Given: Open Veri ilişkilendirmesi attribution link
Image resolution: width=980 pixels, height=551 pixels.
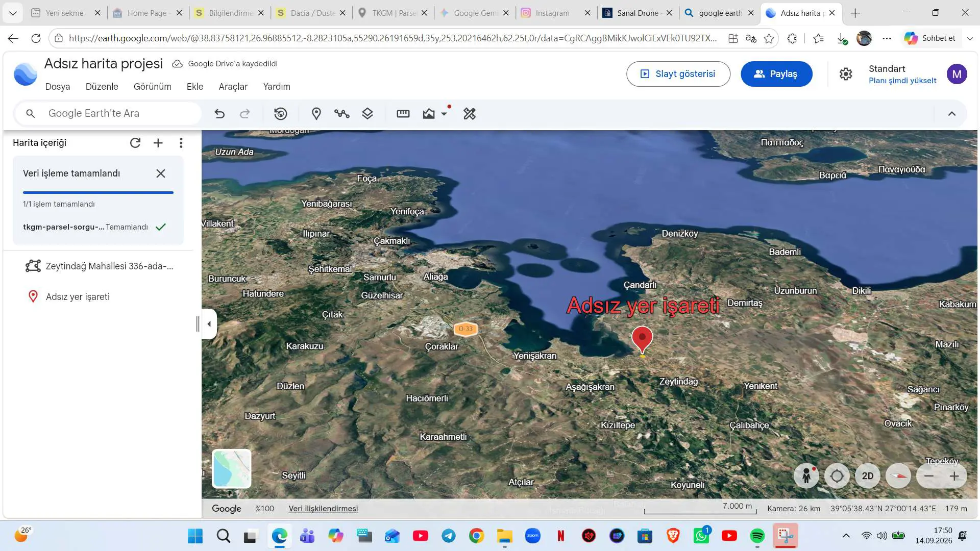Looking at the screenshot, I should click(323, 509).
